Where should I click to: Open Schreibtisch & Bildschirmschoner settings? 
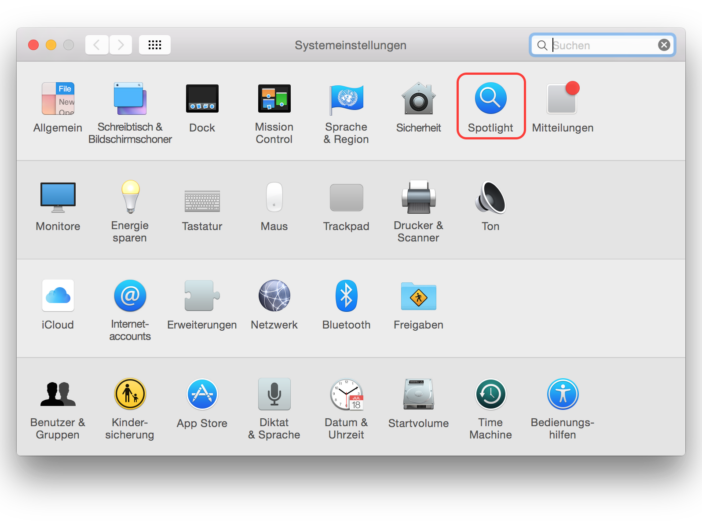[130, 113]
